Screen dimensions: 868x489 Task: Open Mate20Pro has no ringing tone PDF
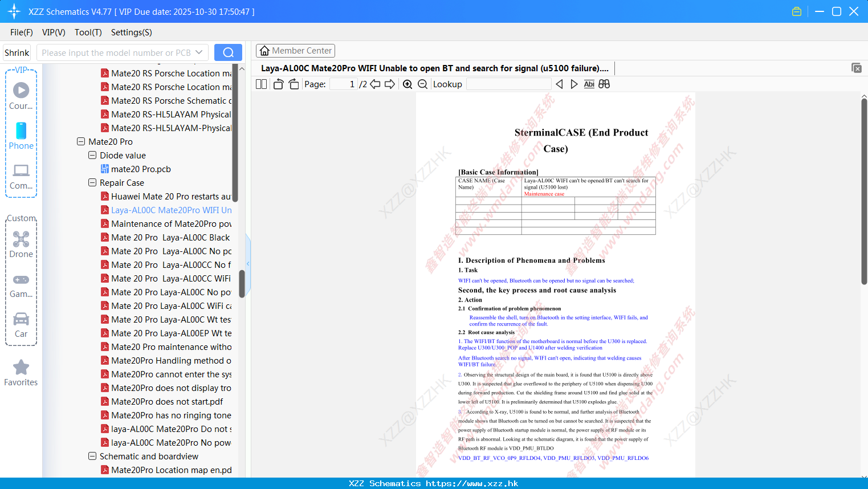click(166, 415)
